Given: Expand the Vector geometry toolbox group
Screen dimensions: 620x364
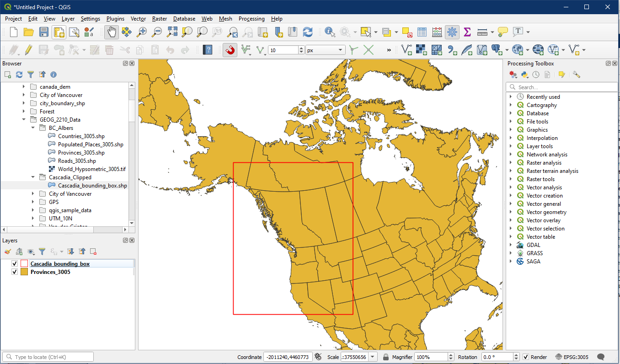Looking at the screenshot, I should (511, 212).
